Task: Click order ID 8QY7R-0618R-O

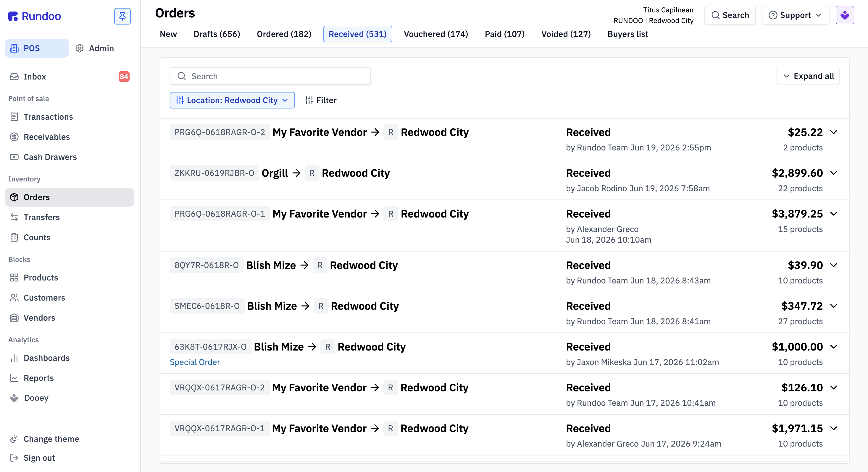Action: tap(206, 265)
